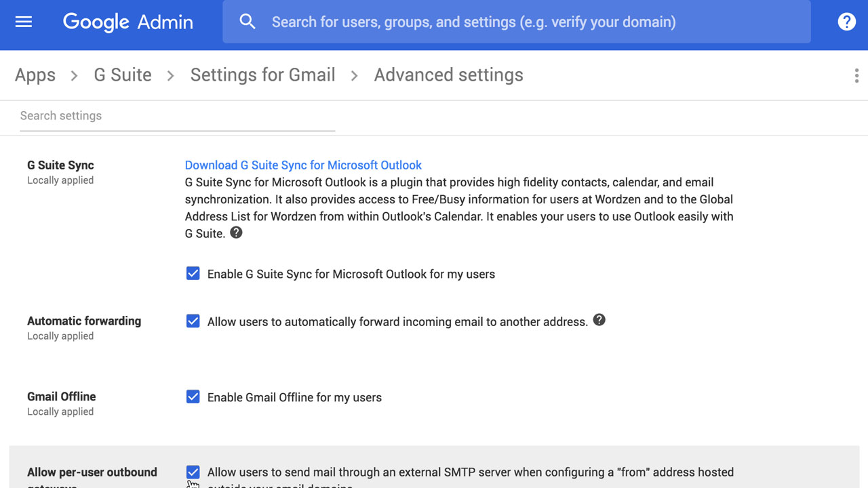Navigate to Apps via the breadcrumb
868x488 pixels.
coord(35,75)
